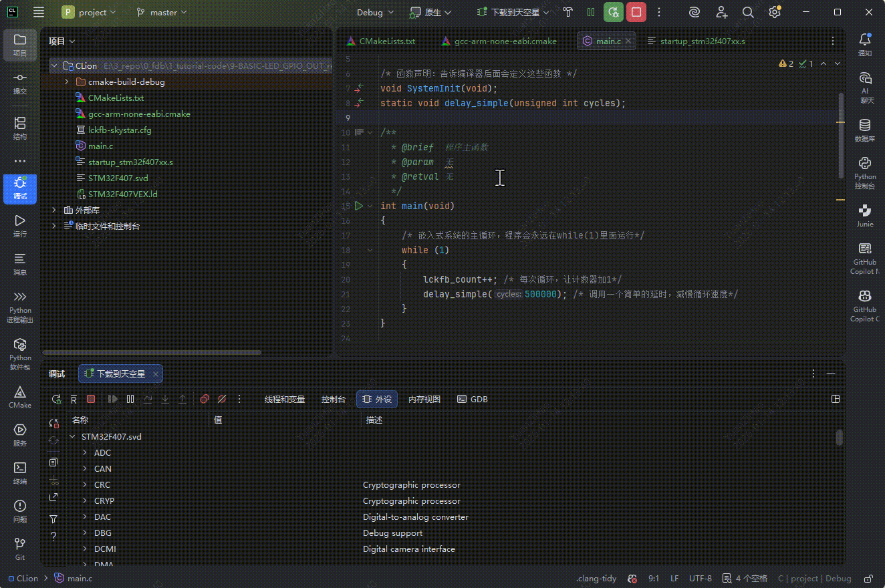Pause program using debug toolbar pause button
This screenshot has height=588, width=885.
pyautogui.click(x=130, y=399)
